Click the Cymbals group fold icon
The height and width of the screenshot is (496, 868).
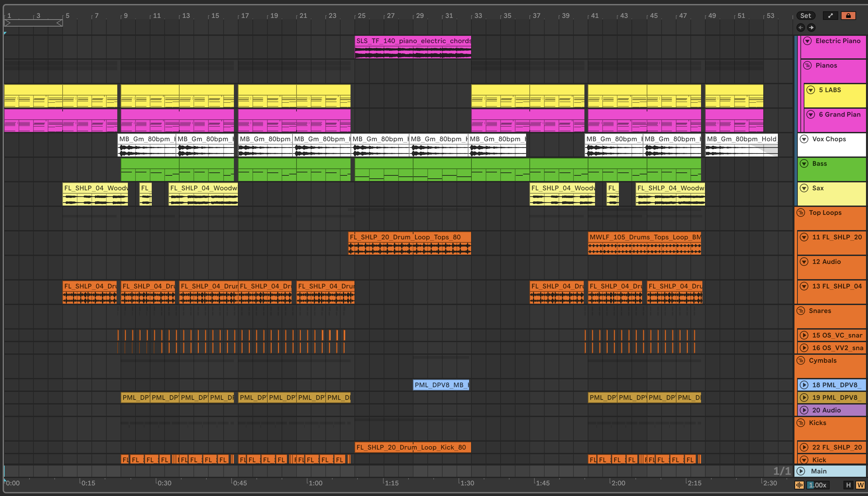tap(801, 360)
